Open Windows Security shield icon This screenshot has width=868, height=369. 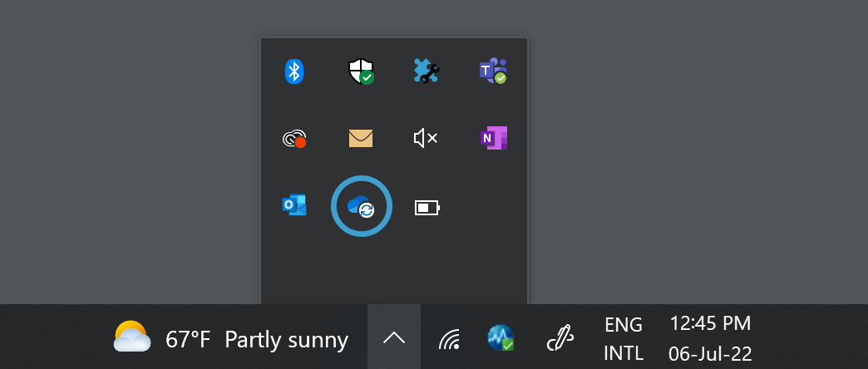(x=360, y=71)
